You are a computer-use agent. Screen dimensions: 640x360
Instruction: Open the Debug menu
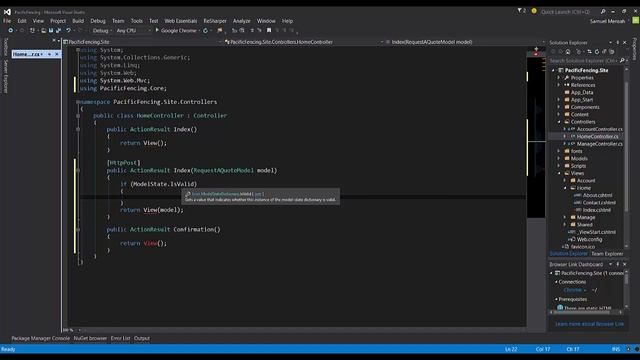(98, 21)
